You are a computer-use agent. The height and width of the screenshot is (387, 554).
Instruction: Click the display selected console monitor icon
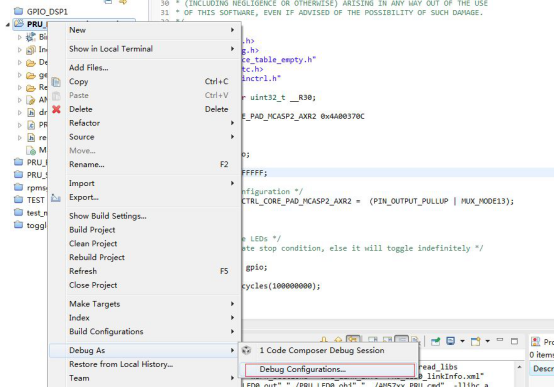[x=450, y=341]
